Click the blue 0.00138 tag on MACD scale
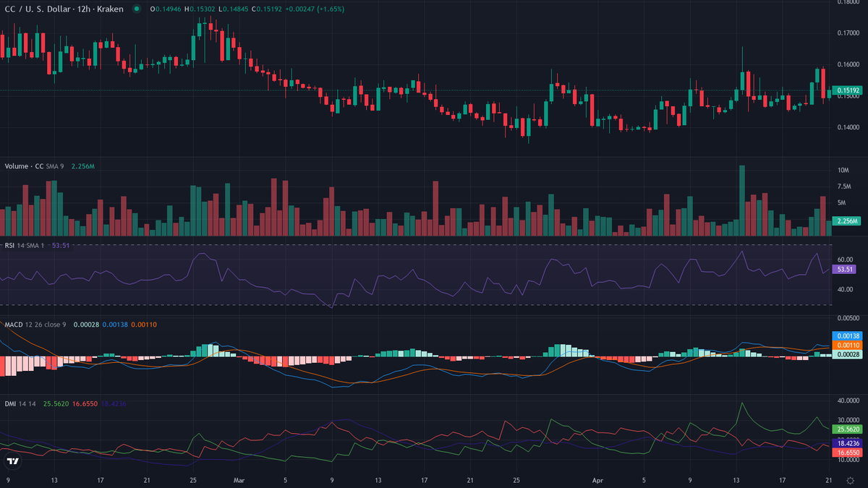The image size is (868, 488). [846, 336]
